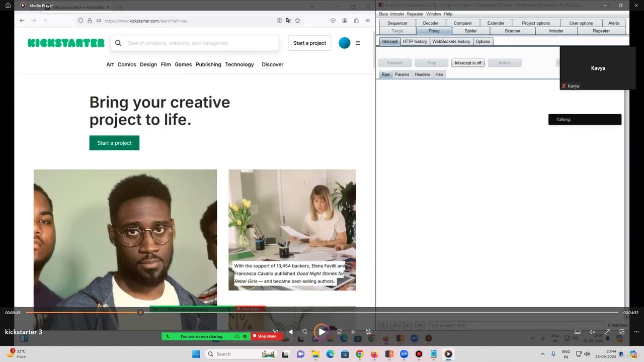644x362 pixels.
Task: Click the photo of woman reading at desk
Action: 292,230
